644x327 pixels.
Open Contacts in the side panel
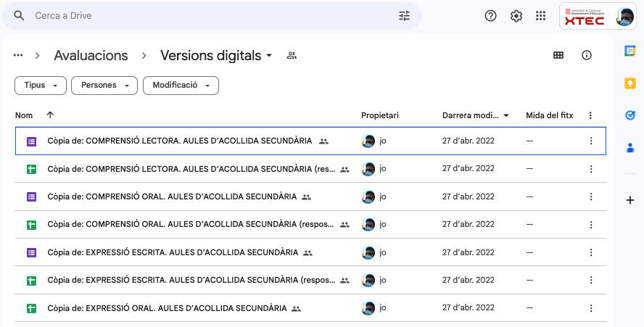[630, 148]
